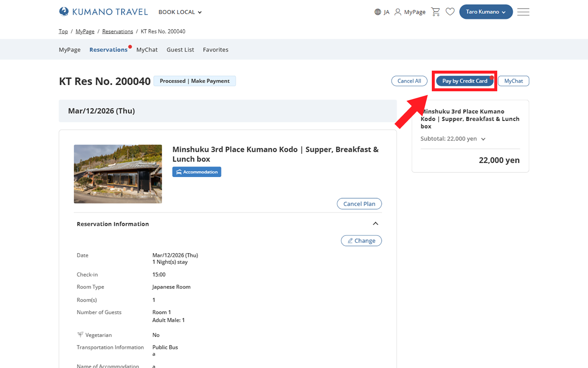Click the blue Accommodation tag
This screenshot has height=368, width=588.
tap(197, 172)
